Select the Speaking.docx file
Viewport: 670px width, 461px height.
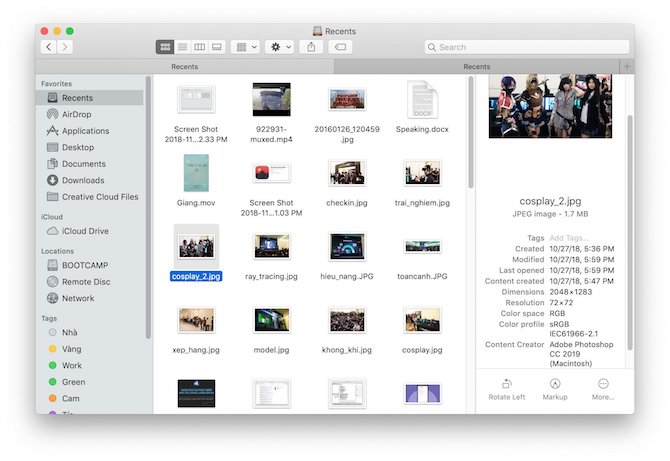(422, 106)
